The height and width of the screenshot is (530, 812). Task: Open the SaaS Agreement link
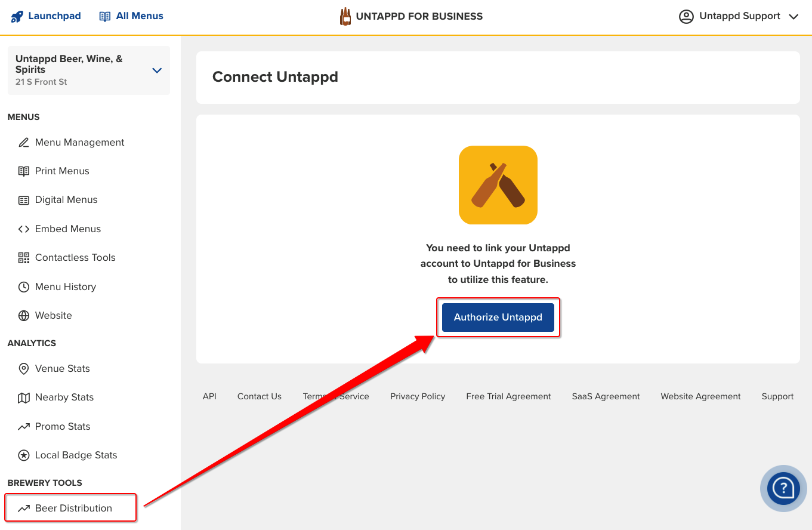click(606, 396)
